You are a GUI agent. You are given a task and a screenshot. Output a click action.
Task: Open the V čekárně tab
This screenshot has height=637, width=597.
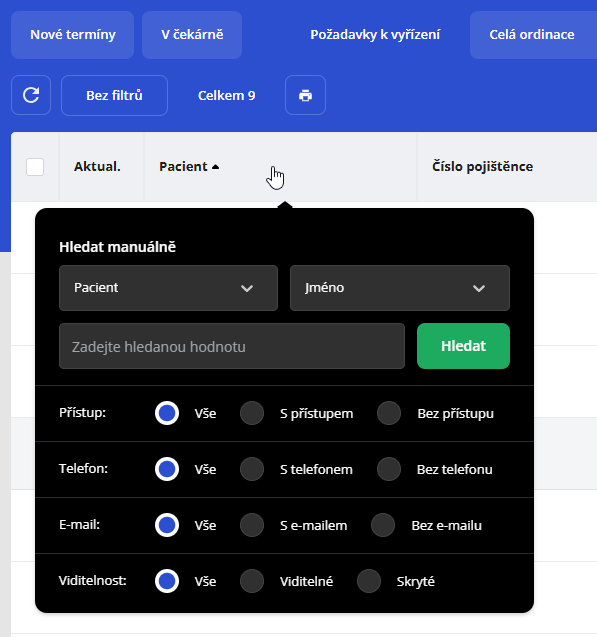[192, 35]
